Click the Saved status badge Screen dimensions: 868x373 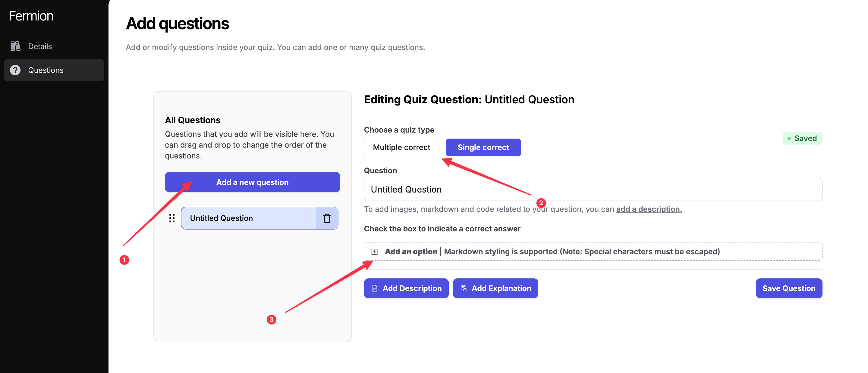[802, 138]
